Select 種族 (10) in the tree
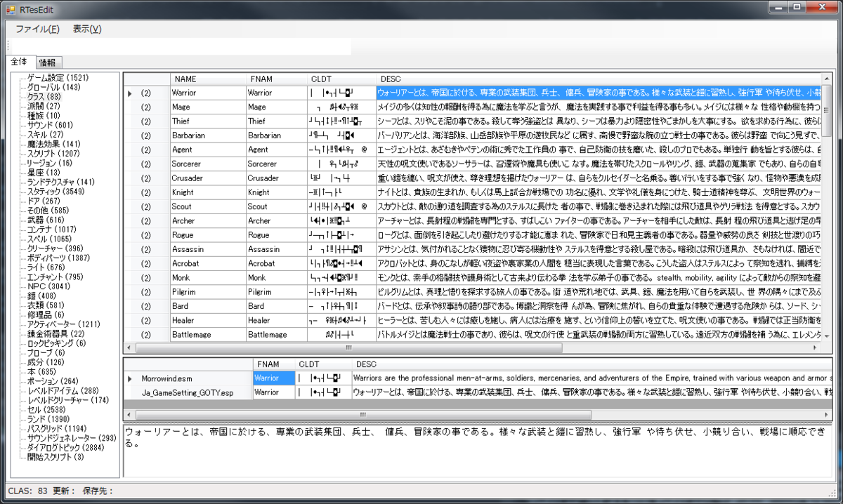Screen dimensions: 843x504 (x=43, y=115)
